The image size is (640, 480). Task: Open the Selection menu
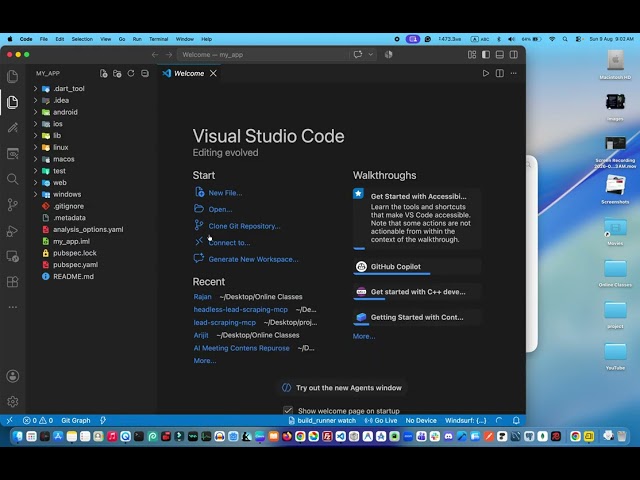point(82,39)
